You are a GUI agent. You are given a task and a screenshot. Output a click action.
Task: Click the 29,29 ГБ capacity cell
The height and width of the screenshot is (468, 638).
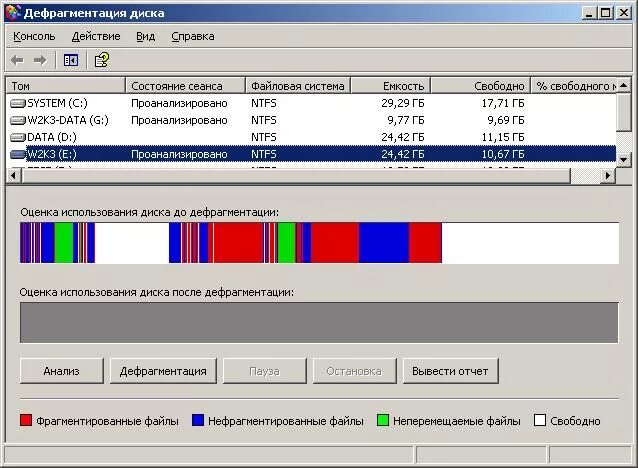tap(403, 103)
